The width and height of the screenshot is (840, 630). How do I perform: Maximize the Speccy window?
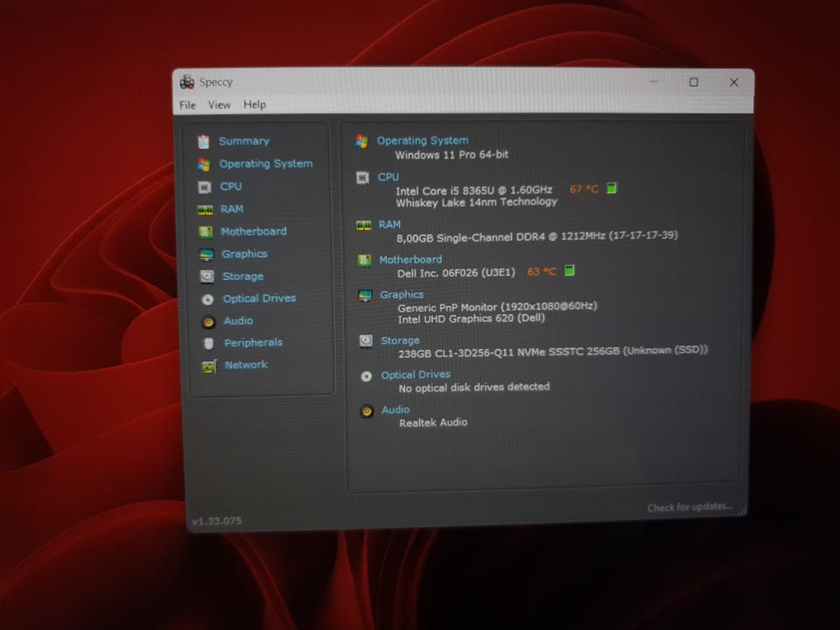[x=694, y=82]
